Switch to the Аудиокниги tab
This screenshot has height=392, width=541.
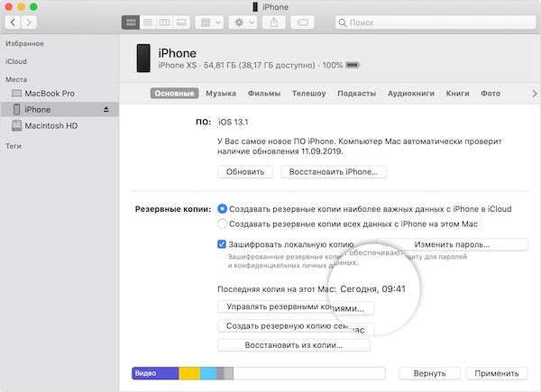tap(411, 94)
